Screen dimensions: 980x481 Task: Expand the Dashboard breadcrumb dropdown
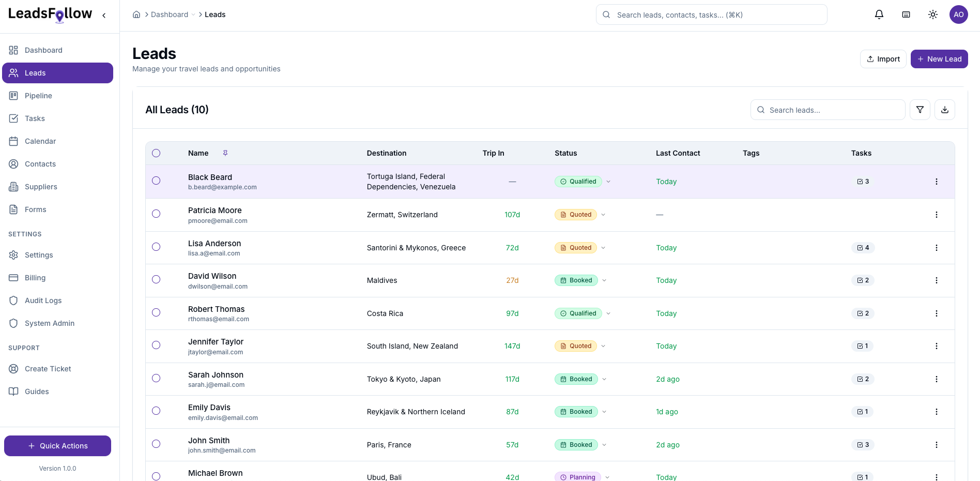tap(193, 14)
